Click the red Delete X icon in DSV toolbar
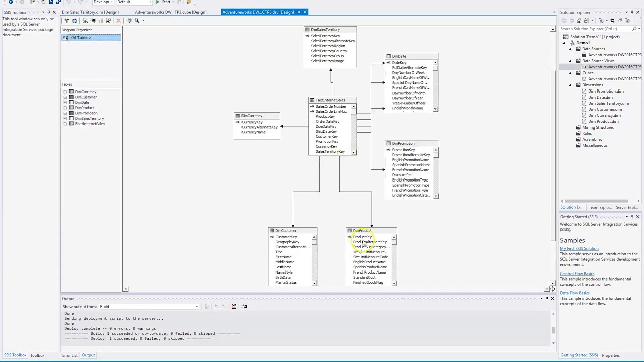Viewport: 644px width, 362px height. click(x=118, y=21)
